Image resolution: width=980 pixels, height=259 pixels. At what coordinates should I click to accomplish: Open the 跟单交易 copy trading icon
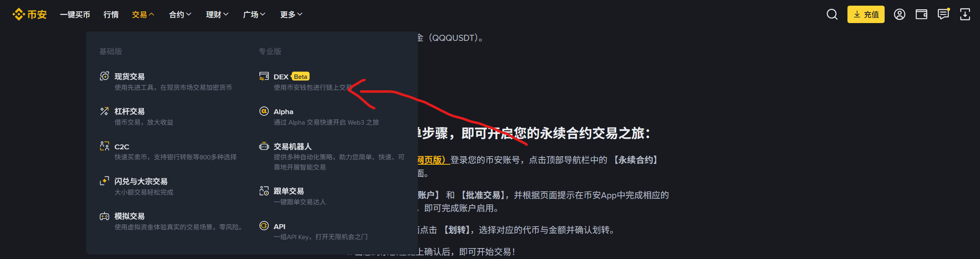click(264, 191)
